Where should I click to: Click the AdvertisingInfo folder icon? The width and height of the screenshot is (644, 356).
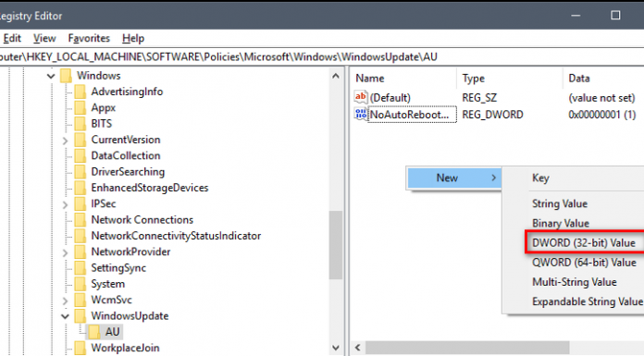pyautogui.click(x=80, y=92)
